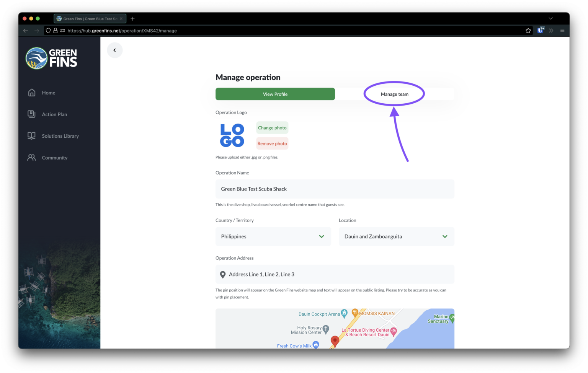This screenshot has height=373, width=588.
Task: Switch to the Manage team tab
Action: (x=394, y=94)
